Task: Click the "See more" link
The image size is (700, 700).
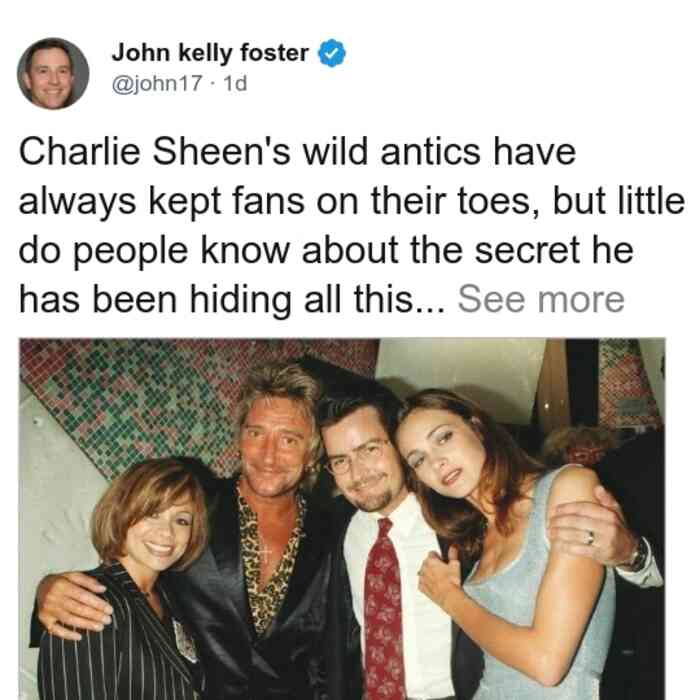Action: pyautogui.click(x=541, y=299)
